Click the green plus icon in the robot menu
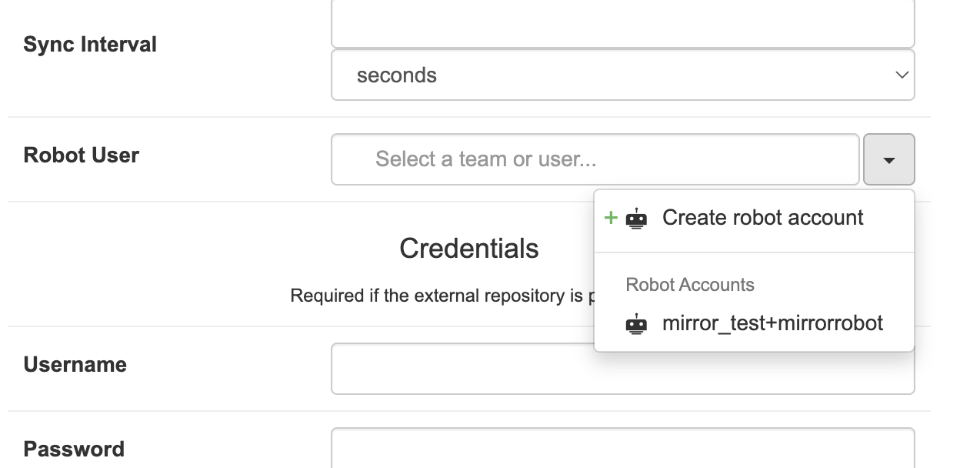 tap(611, 218)
